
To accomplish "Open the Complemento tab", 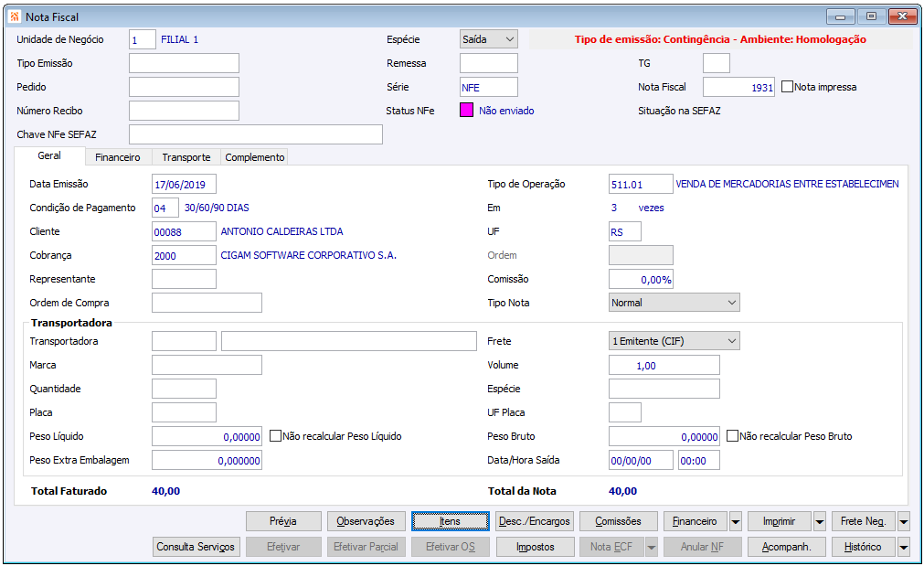I will click(x=255, y=157).
